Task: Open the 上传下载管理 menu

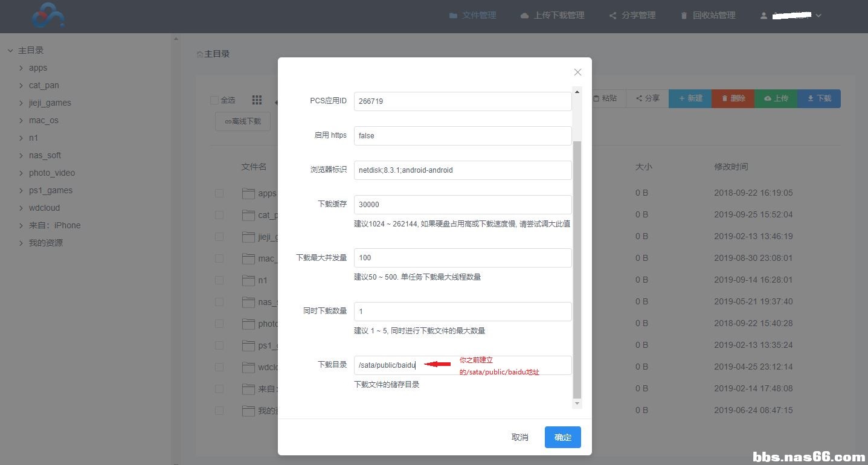Action: (552, 15)
